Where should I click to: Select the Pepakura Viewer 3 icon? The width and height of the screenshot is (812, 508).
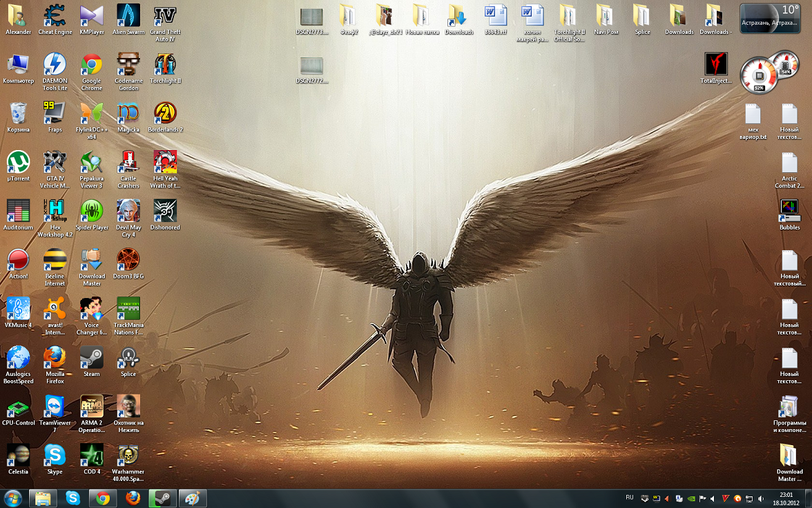pyautogui.click(x=92, y=169)
